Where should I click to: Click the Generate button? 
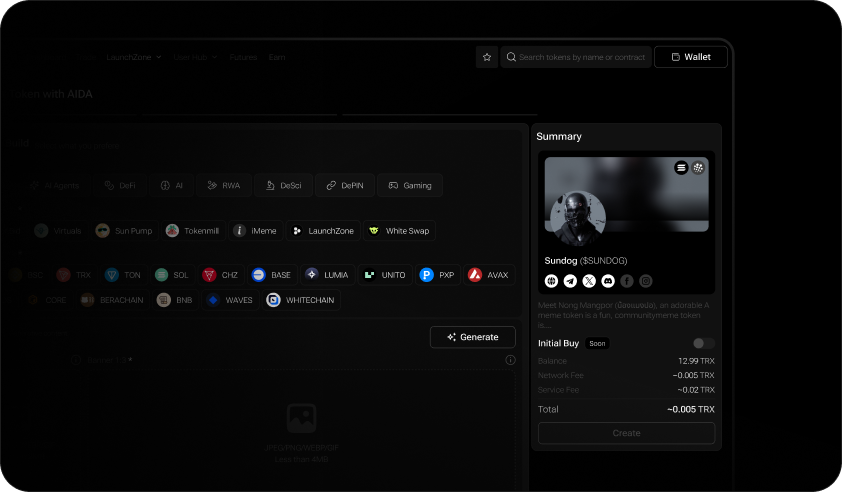point(472,337)
